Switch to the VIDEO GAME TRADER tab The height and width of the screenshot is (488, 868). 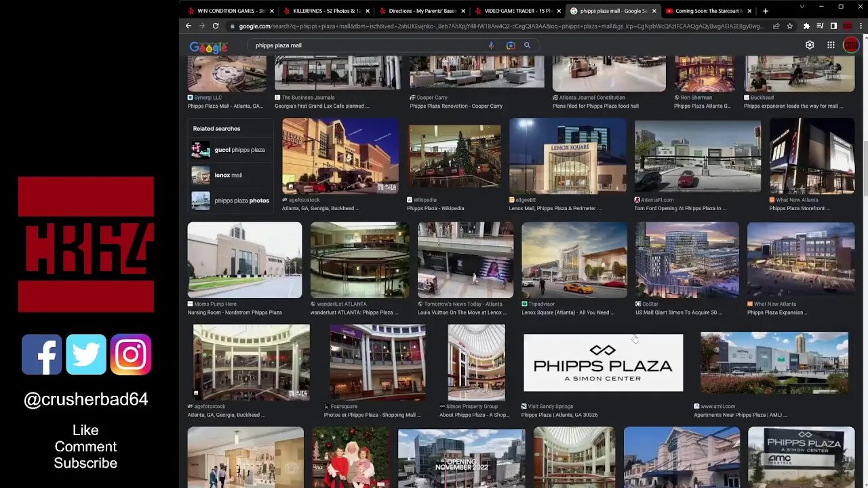(517, 11)
